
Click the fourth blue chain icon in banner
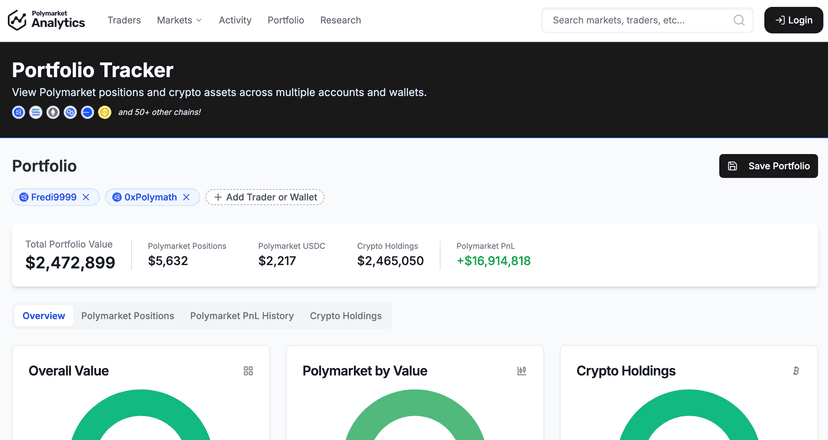pos(70,113)
